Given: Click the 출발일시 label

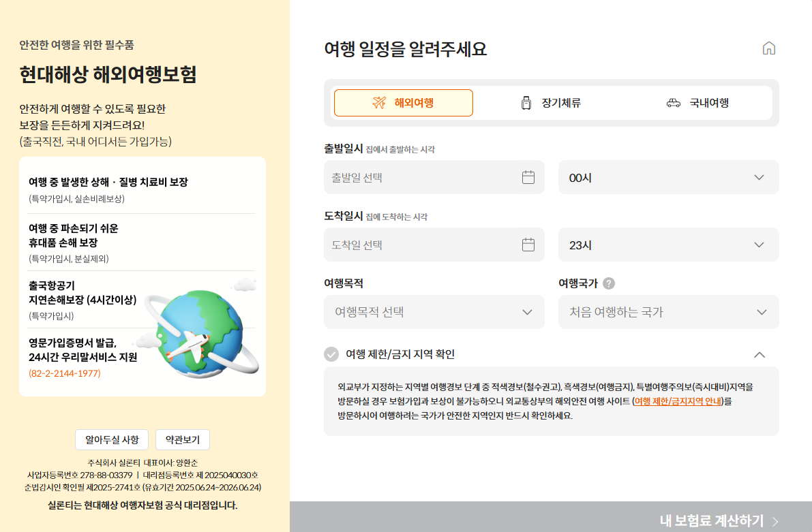Looking at the screenshot, I should [344, 148].
